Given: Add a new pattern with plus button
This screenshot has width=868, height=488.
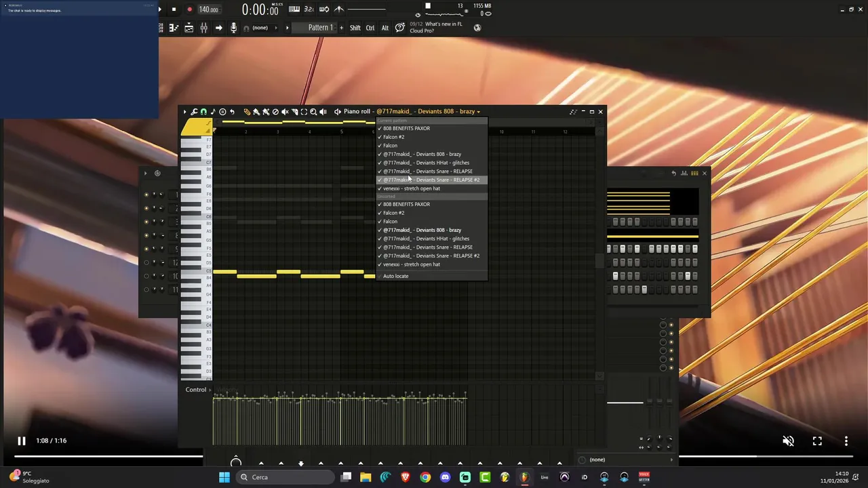Looking at the screenshot, I should [340, 28].
